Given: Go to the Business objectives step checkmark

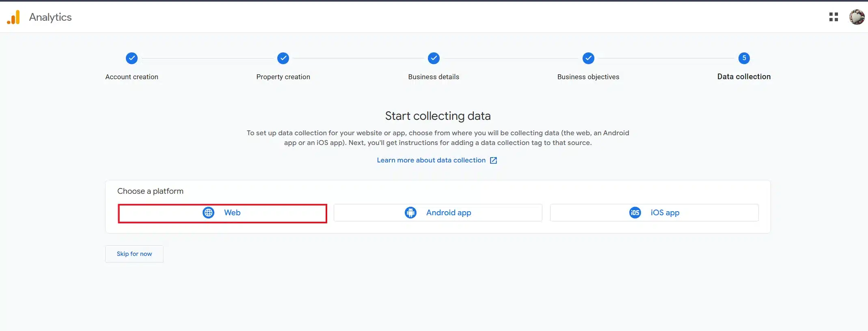Looking at the screenshot, I should click(x=588, y=58).
